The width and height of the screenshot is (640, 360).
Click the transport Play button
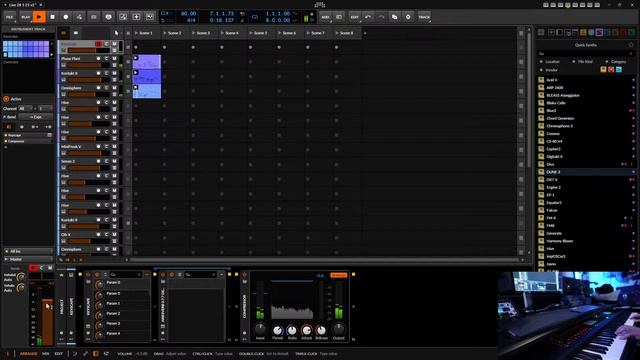pyautogui.click(x=39, y=17)
